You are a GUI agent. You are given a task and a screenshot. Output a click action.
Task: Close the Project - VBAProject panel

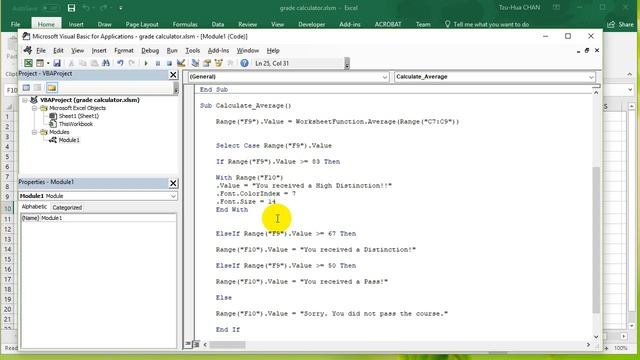(173, 75)
